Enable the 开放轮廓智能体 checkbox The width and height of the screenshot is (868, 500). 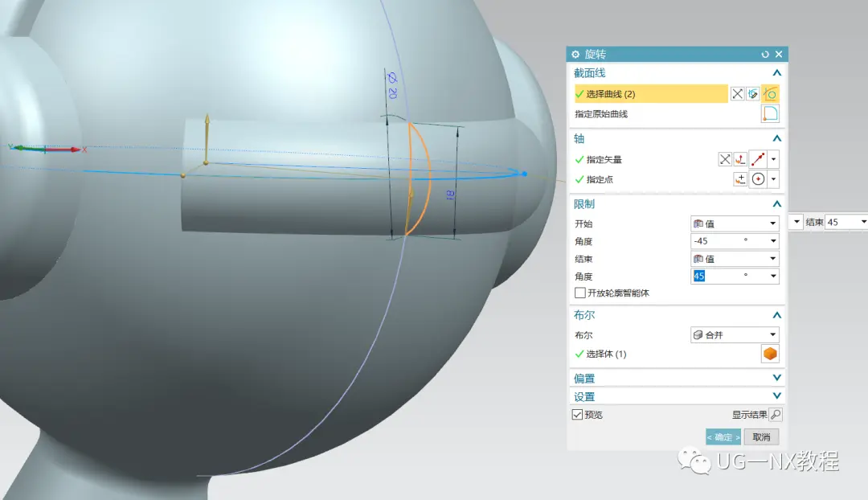[x=580, y=293]
